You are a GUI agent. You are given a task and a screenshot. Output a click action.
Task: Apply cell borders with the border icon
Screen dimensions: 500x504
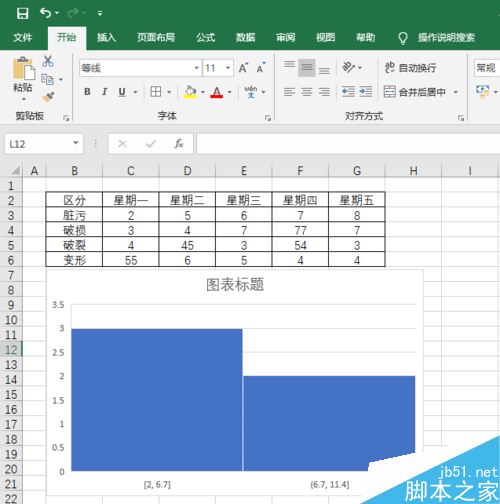pos(156,92)
